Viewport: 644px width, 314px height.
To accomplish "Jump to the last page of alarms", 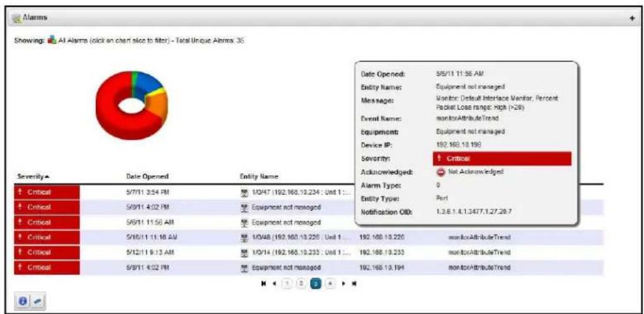I will (353, 283).
